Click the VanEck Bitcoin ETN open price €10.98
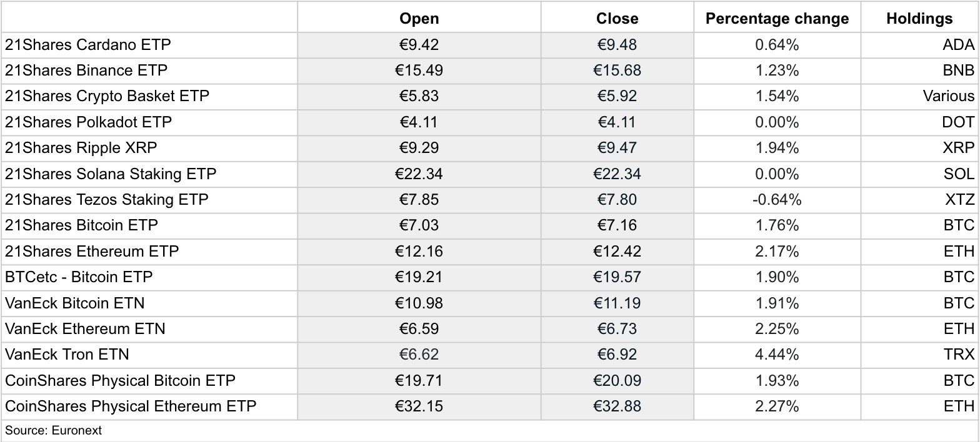Image resolution: width=980 pixels, height=442 pixels. pos(419,303)
